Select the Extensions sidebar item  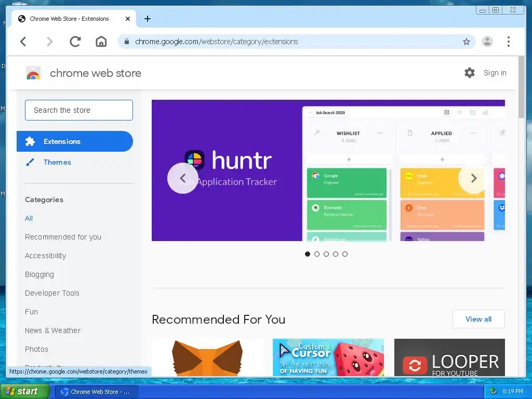pos(75,141)
